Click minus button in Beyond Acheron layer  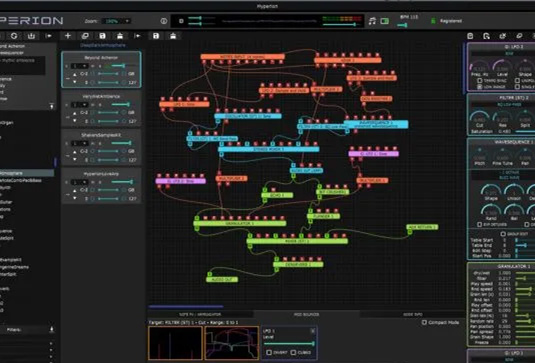click(68, 78)
